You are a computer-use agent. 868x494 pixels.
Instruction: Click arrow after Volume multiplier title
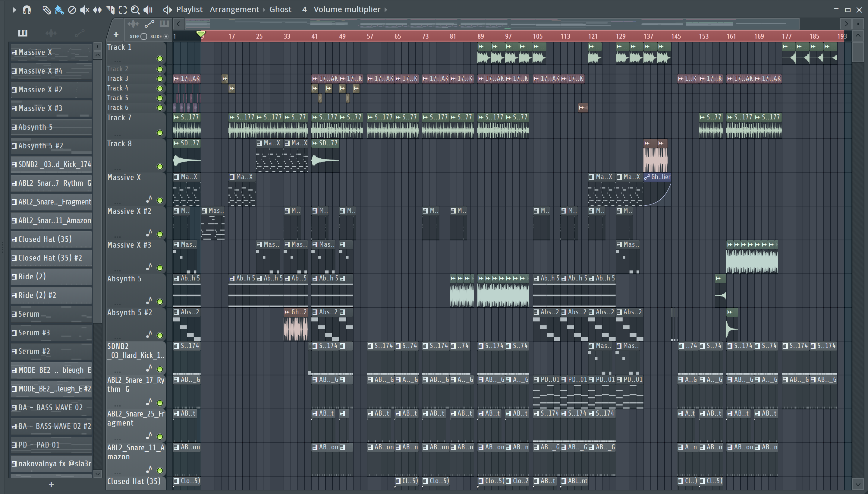386,10
